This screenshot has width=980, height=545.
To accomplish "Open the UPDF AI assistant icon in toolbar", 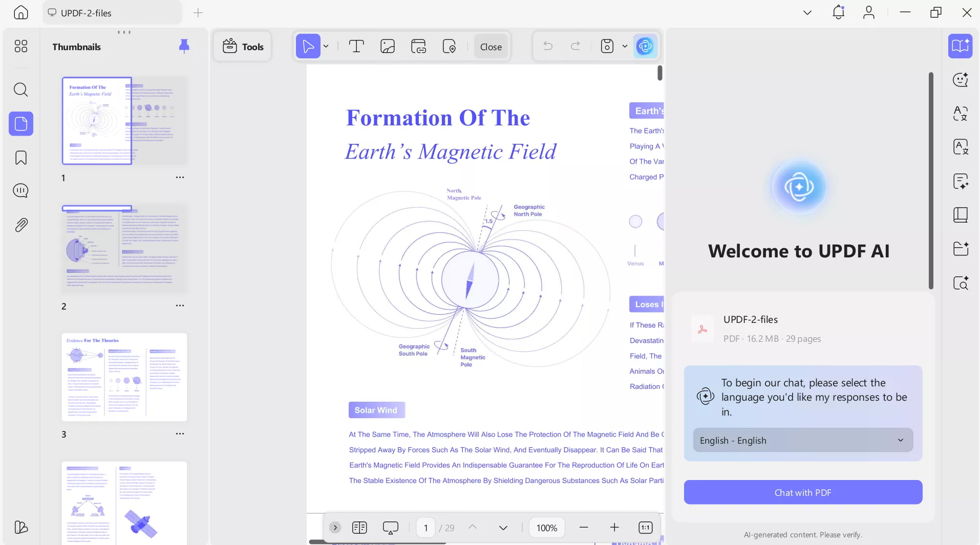I will click(x=645, y=47).
